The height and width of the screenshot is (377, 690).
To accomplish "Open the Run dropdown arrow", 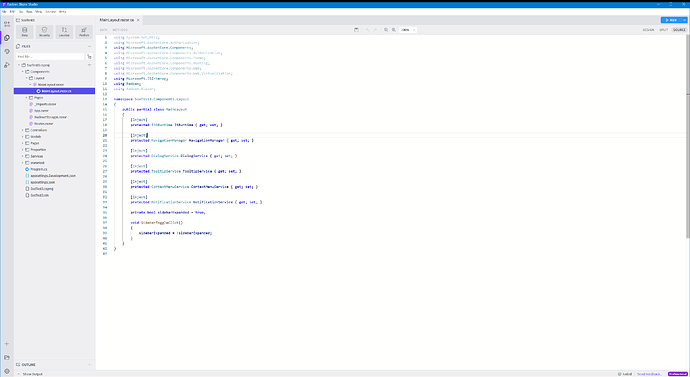I will [684, 20].
